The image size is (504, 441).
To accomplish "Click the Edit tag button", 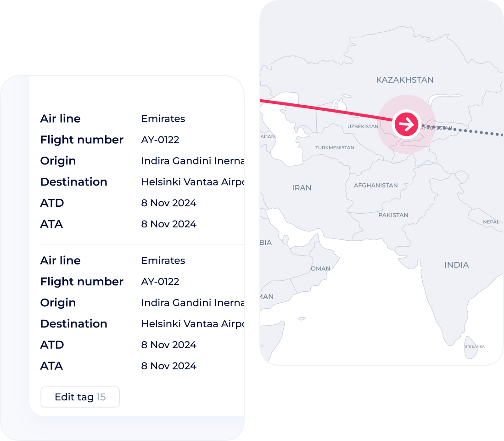I will [x=80, y=397].
